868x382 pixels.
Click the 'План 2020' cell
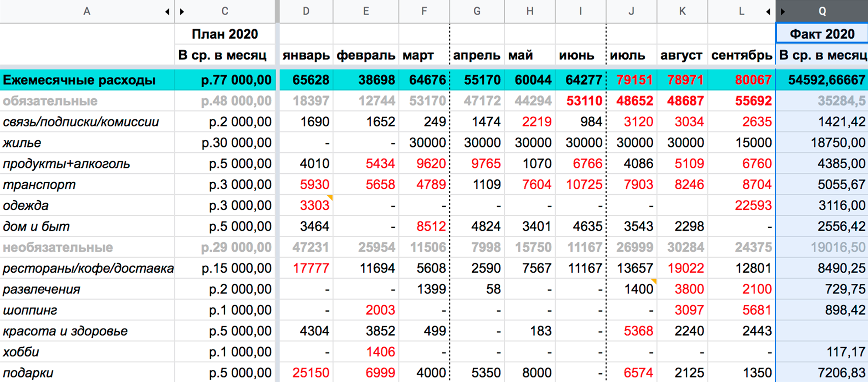click(225, 34)
